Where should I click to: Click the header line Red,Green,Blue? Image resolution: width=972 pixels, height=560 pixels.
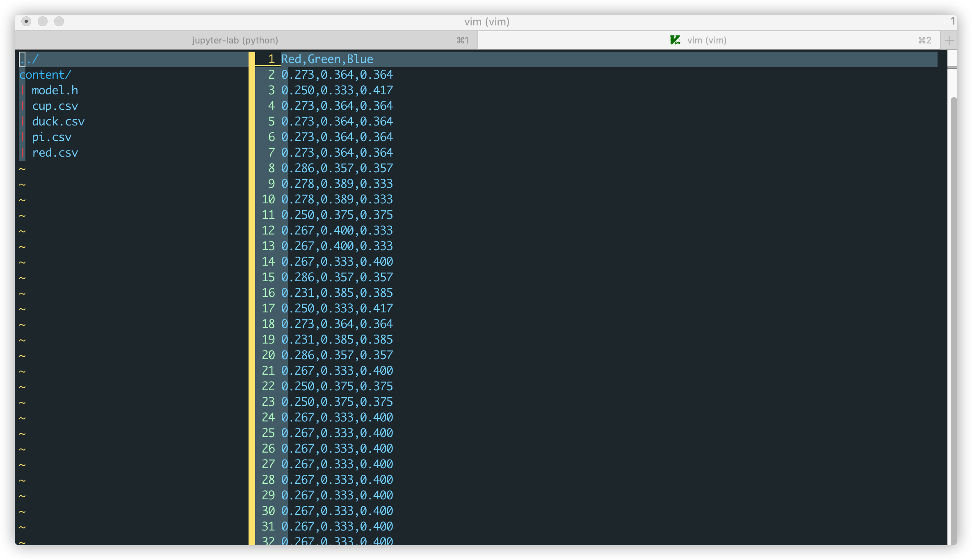[x=327, y=59]
